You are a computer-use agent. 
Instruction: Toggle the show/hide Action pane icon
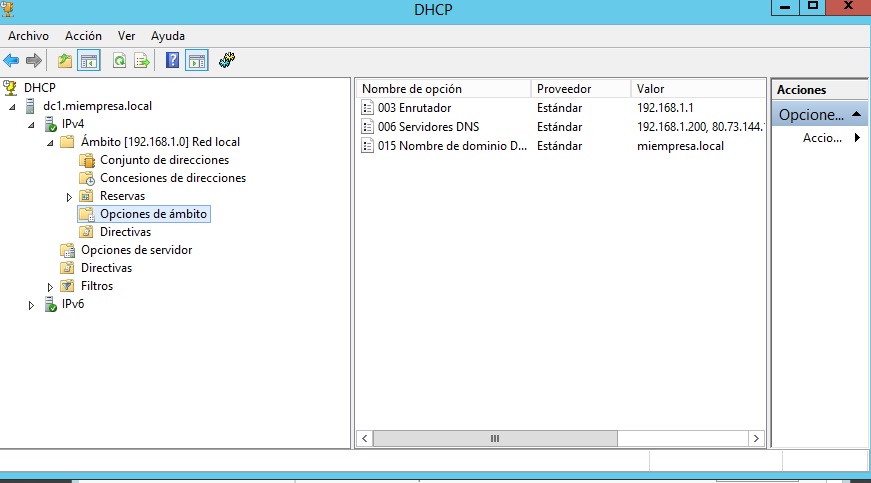(196, 61)
